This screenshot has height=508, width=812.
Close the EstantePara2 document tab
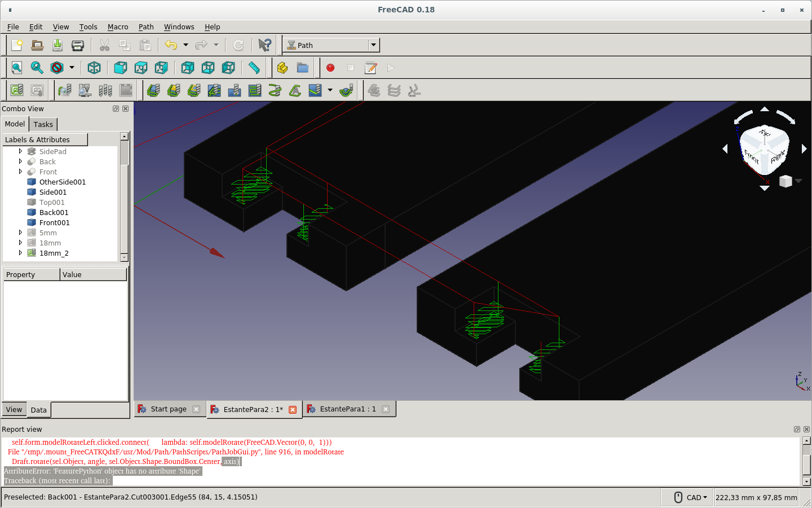click(293, 410)
